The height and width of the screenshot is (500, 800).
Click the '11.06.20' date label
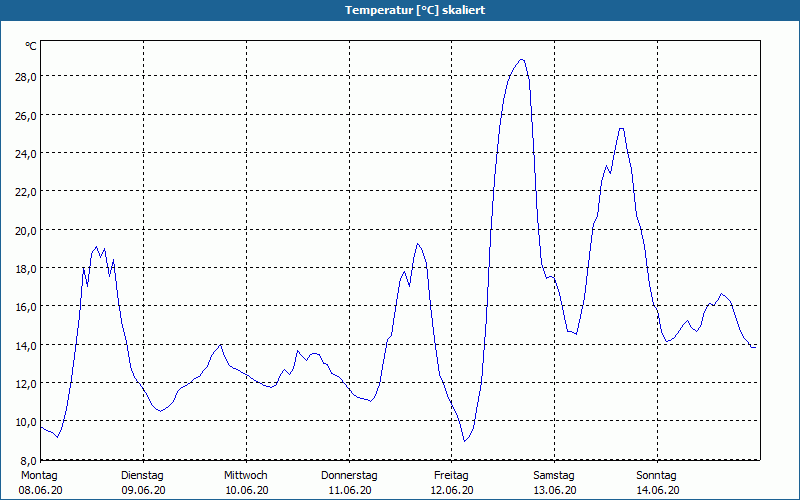(350, 490)
